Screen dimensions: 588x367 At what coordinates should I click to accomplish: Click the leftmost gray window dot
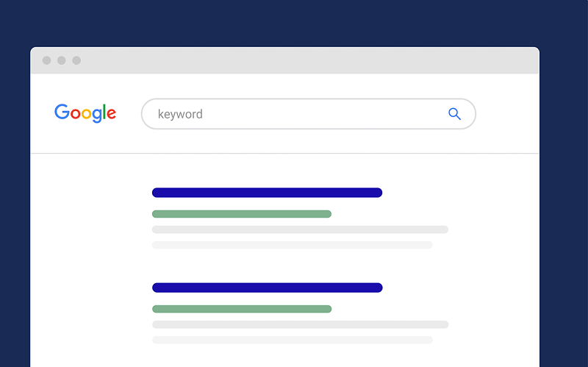click(x=46, y=60)
